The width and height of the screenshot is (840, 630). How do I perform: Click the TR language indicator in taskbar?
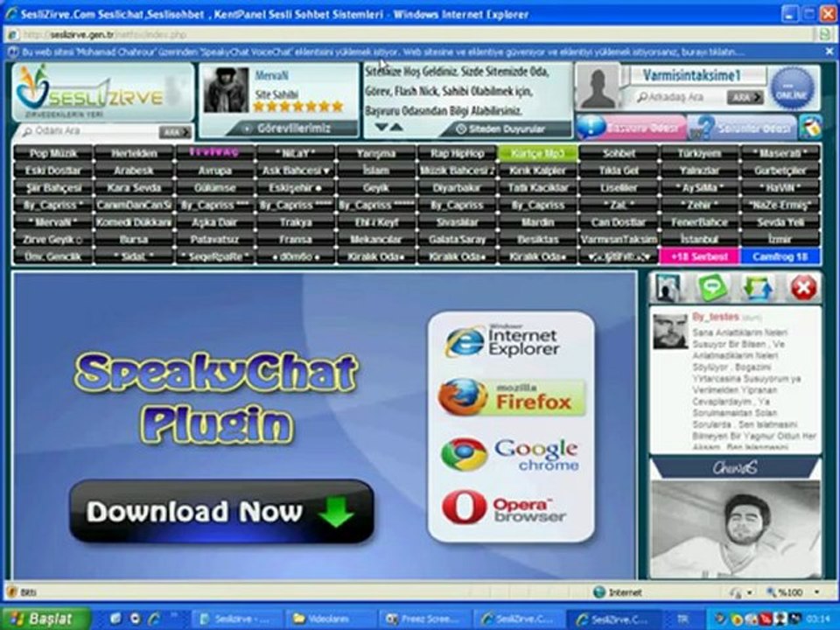coord(682,619)
